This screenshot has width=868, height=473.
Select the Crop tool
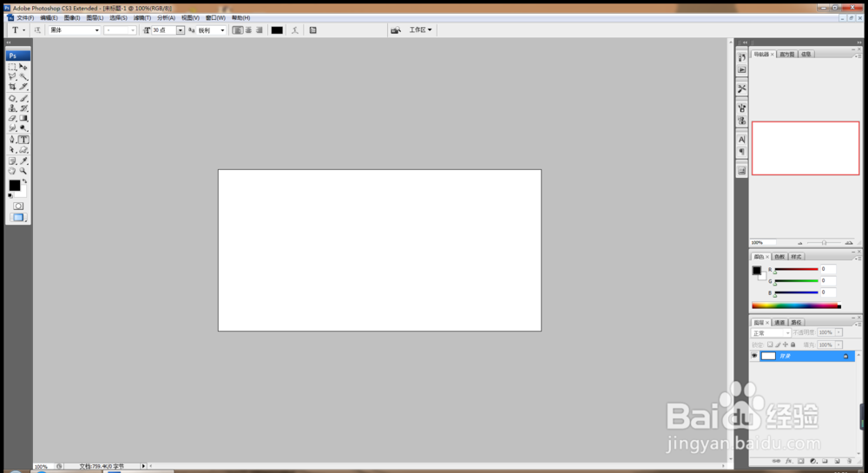coord(12,87)
